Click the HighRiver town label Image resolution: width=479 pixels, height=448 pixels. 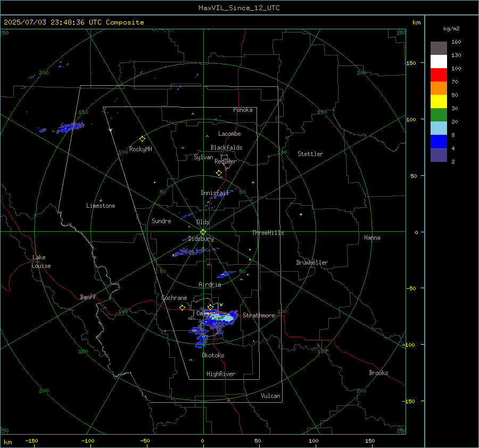(221, 374)
